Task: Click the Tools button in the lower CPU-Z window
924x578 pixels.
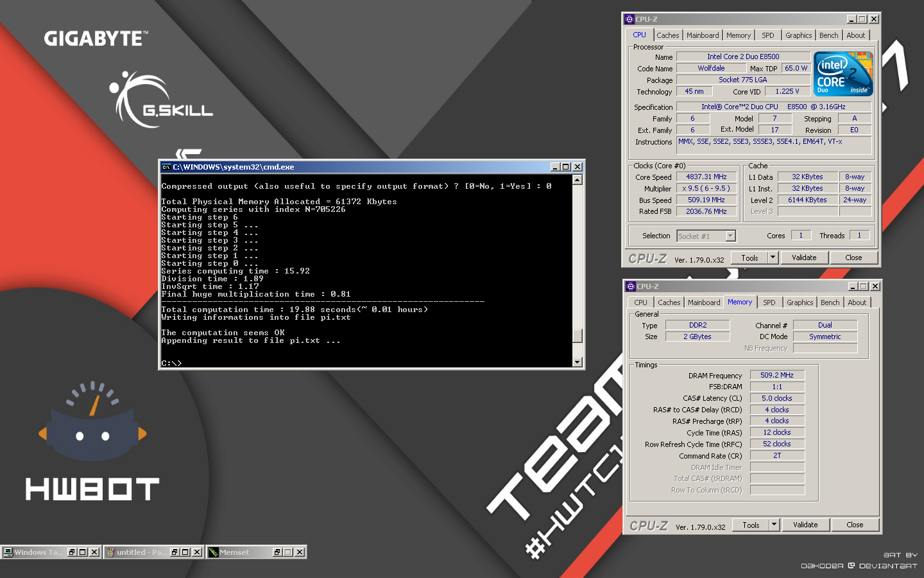Action: (x=751, y=525)
